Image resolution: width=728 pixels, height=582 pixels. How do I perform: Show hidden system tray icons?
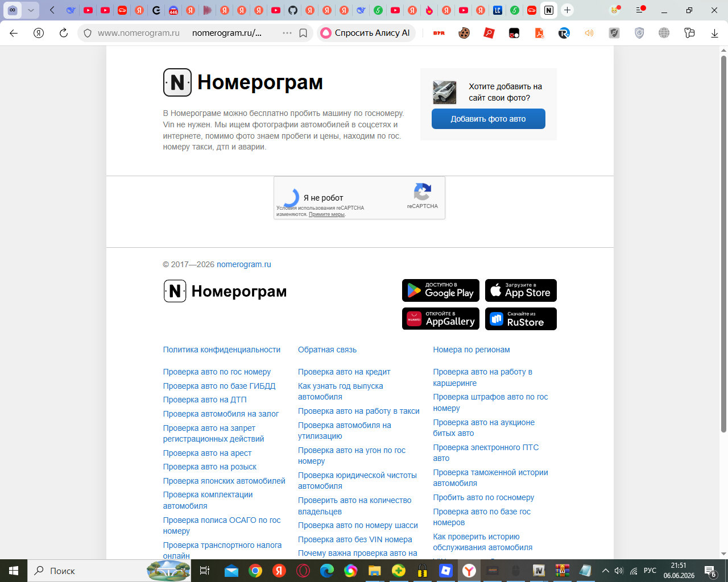pyautogui.click(x=605, y=571)
